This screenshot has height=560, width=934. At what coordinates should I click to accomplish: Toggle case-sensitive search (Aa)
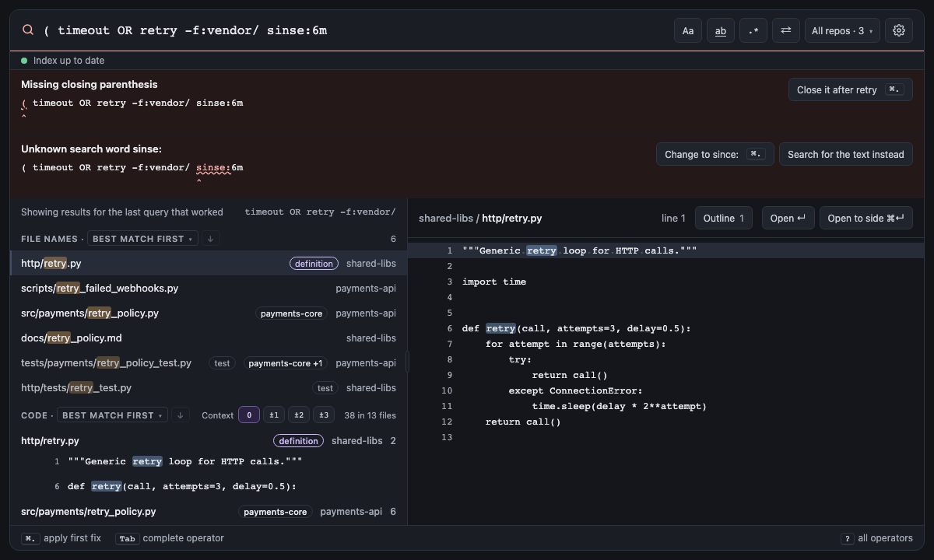pos(688,30)
